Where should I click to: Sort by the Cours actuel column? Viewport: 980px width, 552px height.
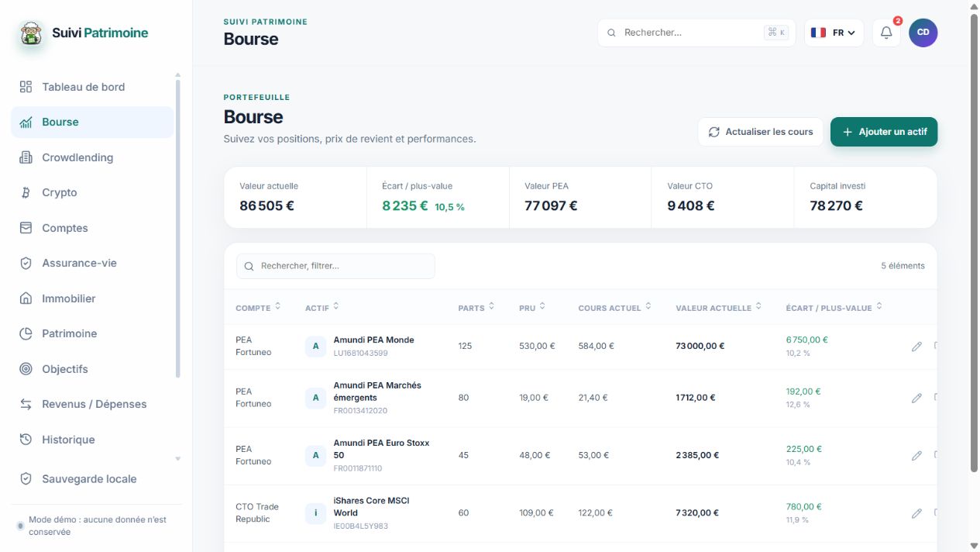click(615, 308)
